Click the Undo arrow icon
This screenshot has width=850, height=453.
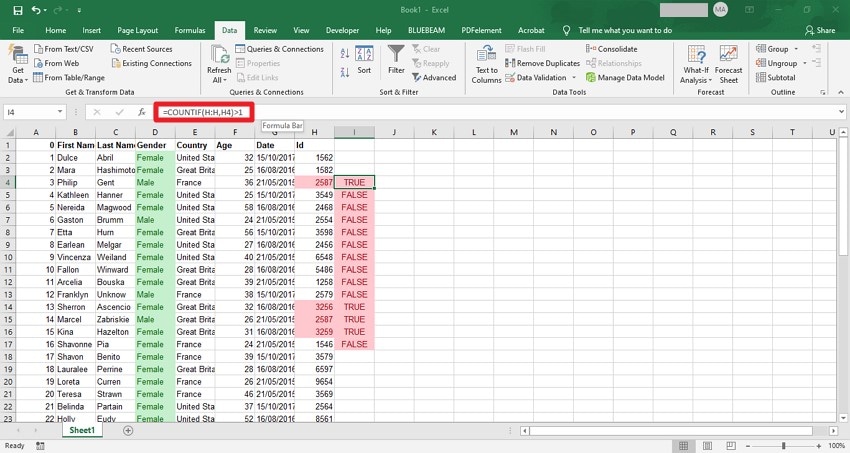point(36,10)
